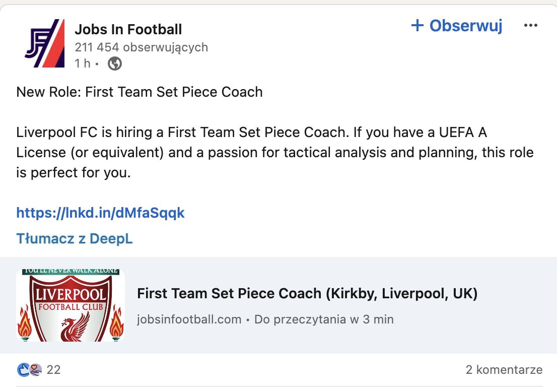
Task: Open the Liverpool Football Club crest thumbnail
Action: pos(71,305)
